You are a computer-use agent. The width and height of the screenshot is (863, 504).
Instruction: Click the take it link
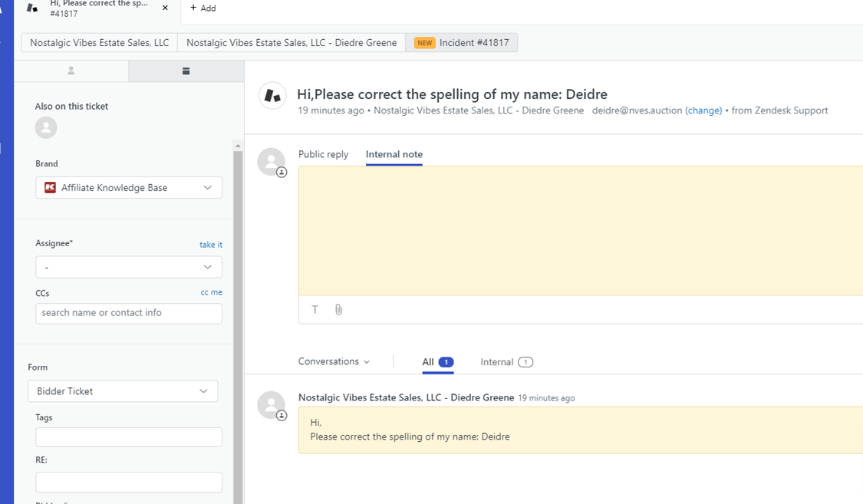point(210,245)
